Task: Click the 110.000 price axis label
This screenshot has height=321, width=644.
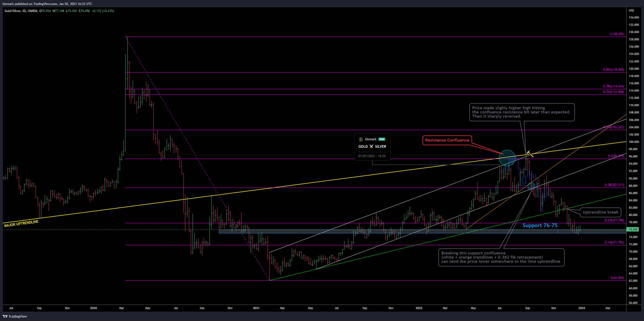Action: pyautogui.click(x=634, y=105)
